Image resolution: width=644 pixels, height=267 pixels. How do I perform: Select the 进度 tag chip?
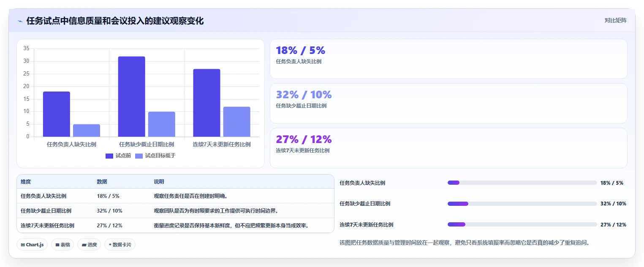click(89, 245)
